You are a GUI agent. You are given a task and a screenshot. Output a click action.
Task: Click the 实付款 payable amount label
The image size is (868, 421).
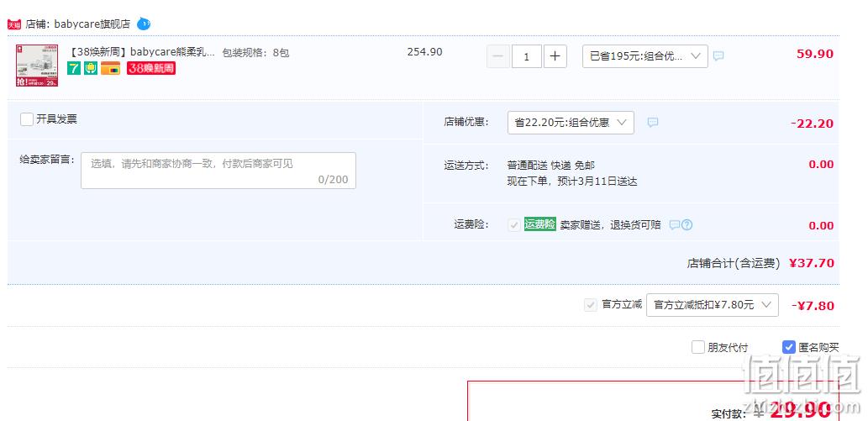click(729, 413)
